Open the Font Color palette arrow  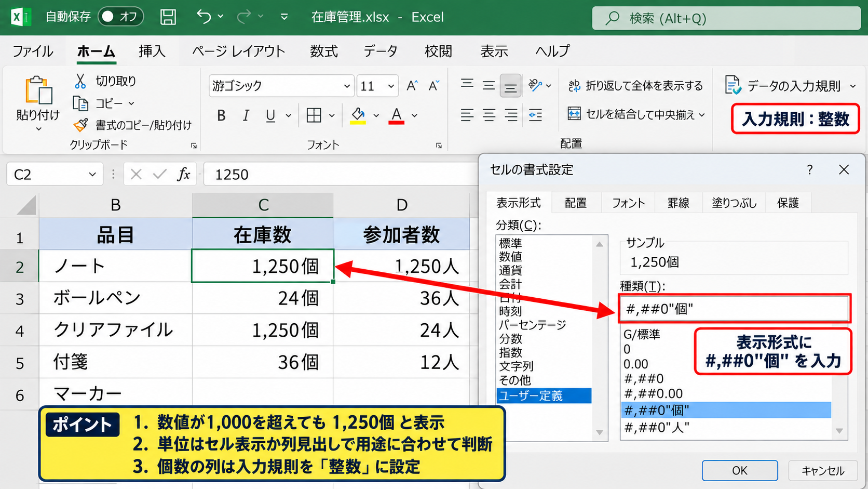414,115
